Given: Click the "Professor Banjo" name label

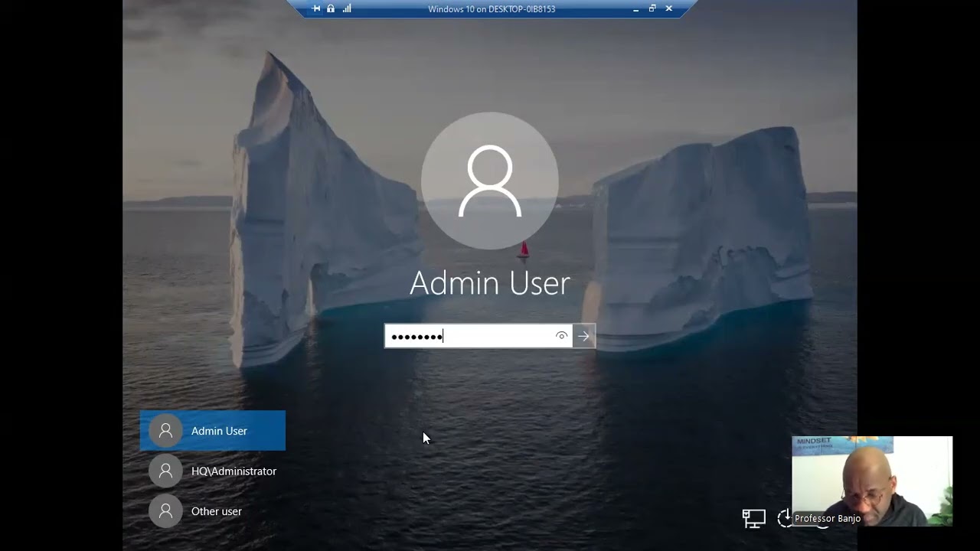Looking at the screenshot, I should (828, 519).
